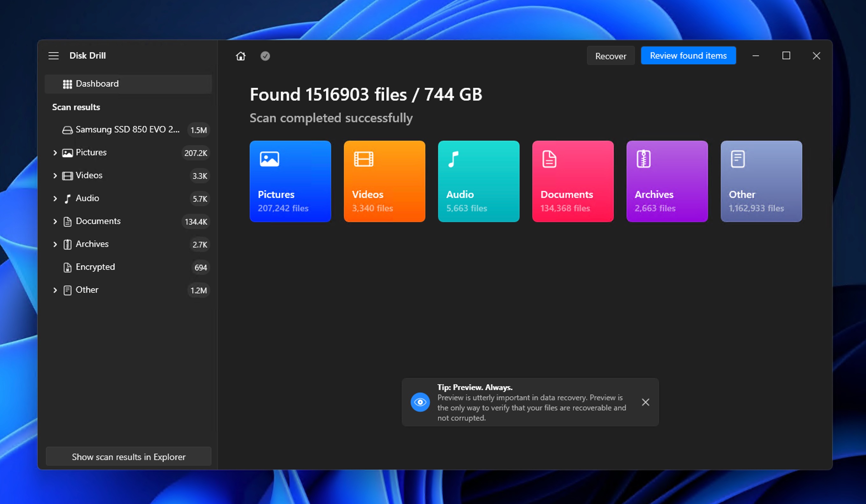Click the 'Found 1516903 files / 744 GB' heading
866x504 pixels.
pos(366,94)
